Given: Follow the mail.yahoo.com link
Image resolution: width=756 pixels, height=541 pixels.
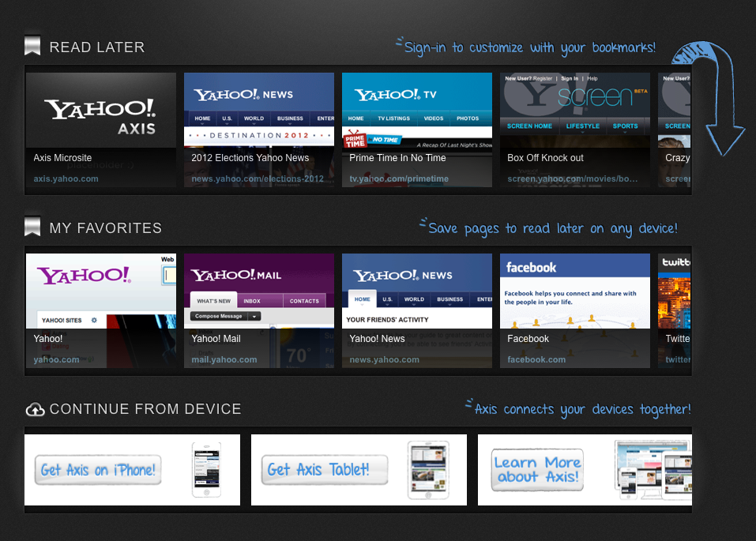Looking at the screenshot, I should pyautogui.click(x=224, y=359).
